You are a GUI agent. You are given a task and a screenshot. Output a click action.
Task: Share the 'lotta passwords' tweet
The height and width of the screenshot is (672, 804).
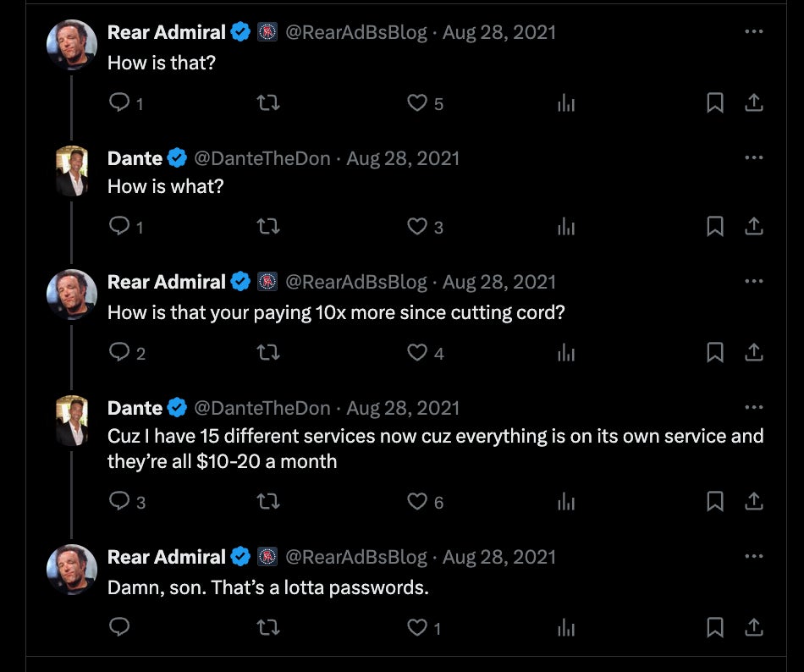(x=753, y=627)
